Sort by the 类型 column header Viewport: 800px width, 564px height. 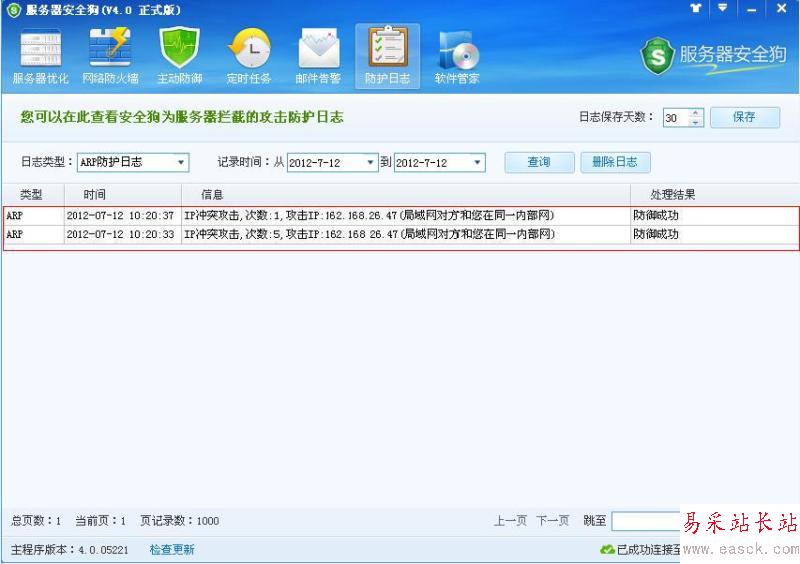(32, 194)
